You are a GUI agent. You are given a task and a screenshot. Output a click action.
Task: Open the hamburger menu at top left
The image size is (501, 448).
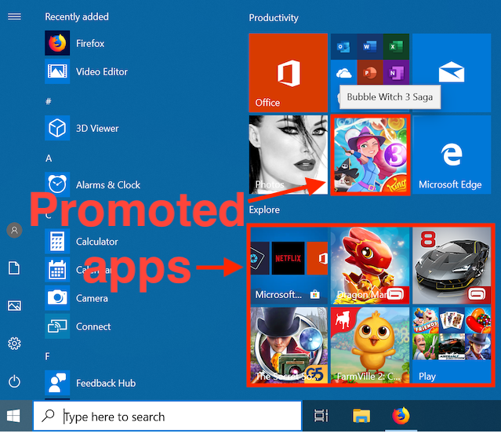(x=14, y=16)
